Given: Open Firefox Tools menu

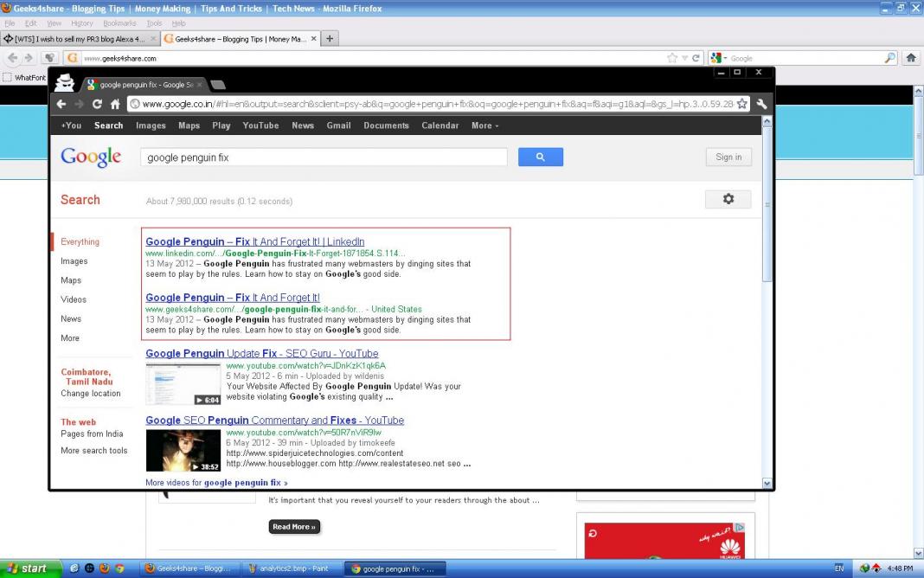Looking at the screenshot, I should click(154, 23).
